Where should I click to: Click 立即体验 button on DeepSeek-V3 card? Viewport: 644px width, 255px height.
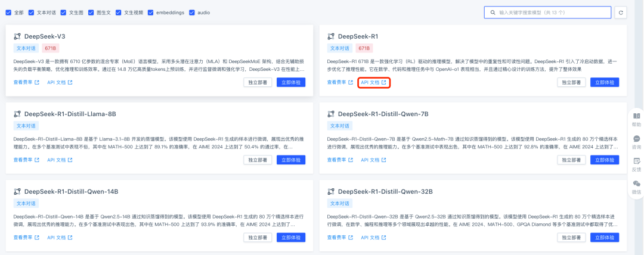pyautogui.click(x=291, y=82)
